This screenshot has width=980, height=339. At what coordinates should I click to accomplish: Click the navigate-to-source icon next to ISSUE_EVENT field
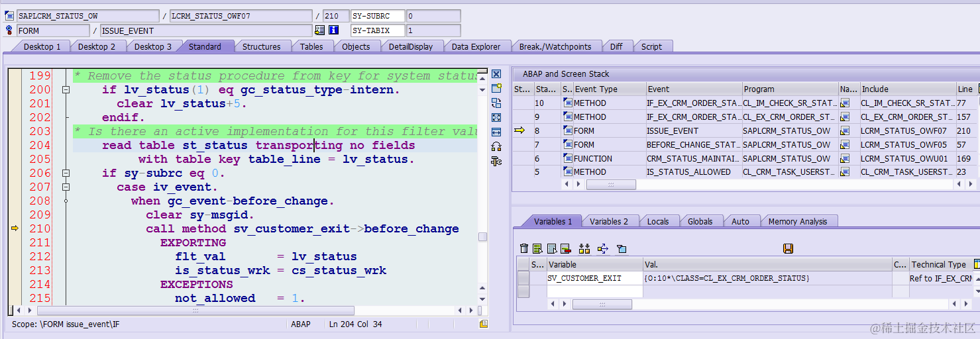[320, 30]
